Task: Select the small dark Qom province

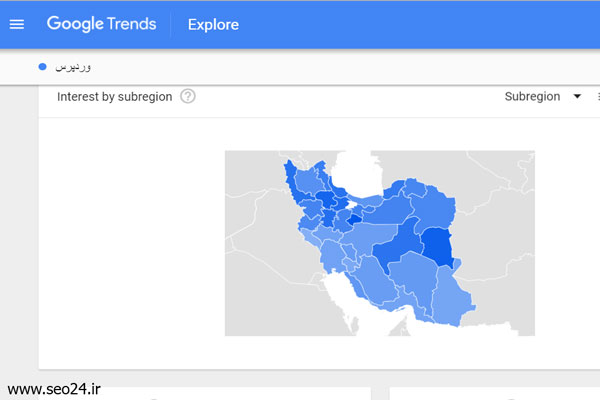Action: point(354,219)
